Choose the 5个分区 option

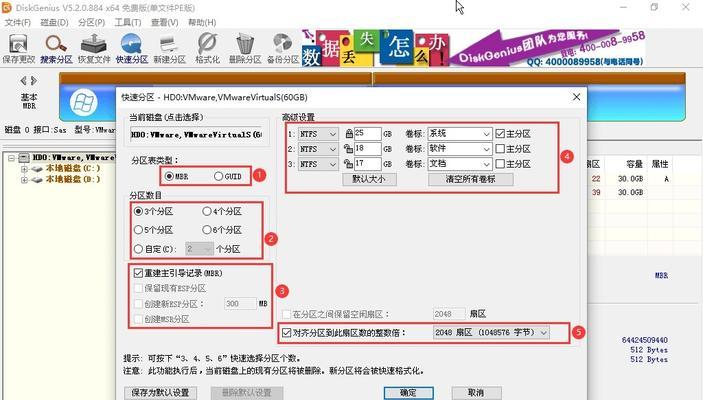point(153,230)
